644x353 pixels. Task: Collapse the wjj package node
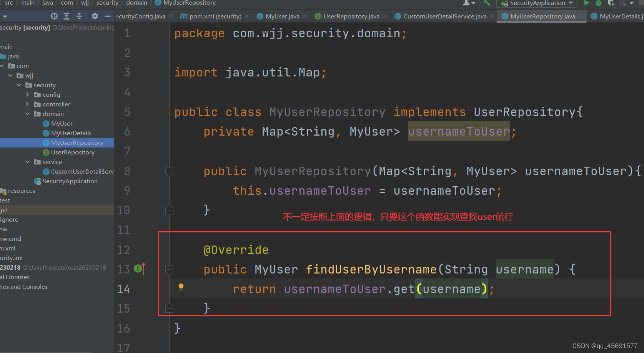tap(10, 75)
